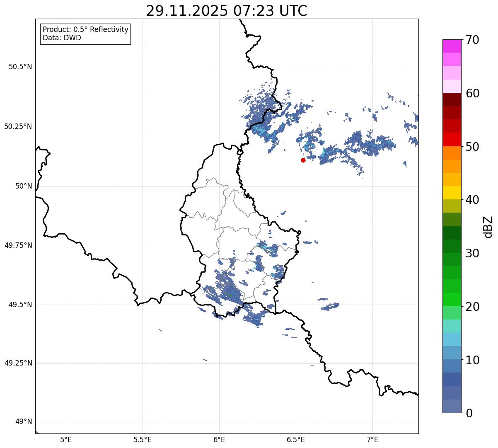This screenshot has height=448, width=498.
Task: Pick the turquoise swatch near 16 dBZ
Action: pyautogui.click(x=452, y=326)
